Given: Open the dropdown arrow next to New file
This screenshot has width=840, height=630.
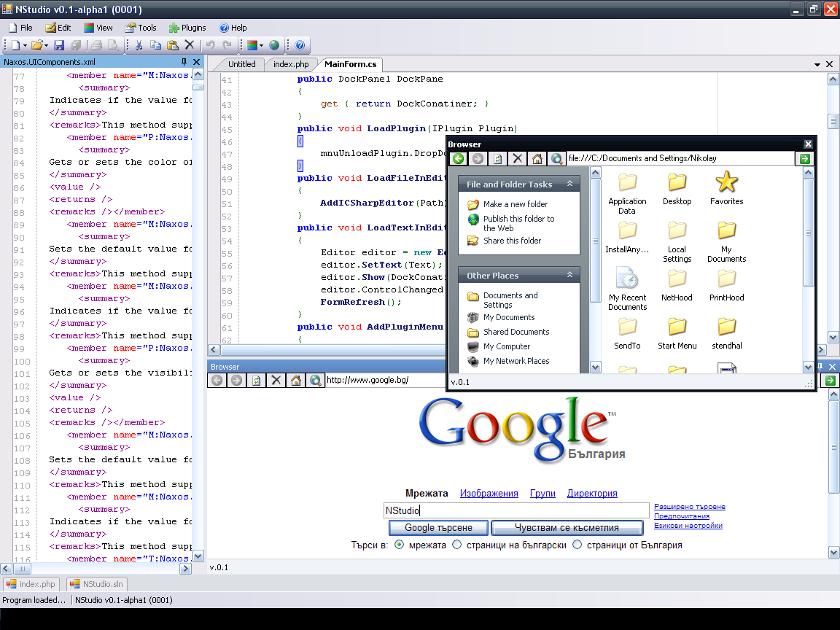Looking at the screenshot, I should (x=25, y=45).
